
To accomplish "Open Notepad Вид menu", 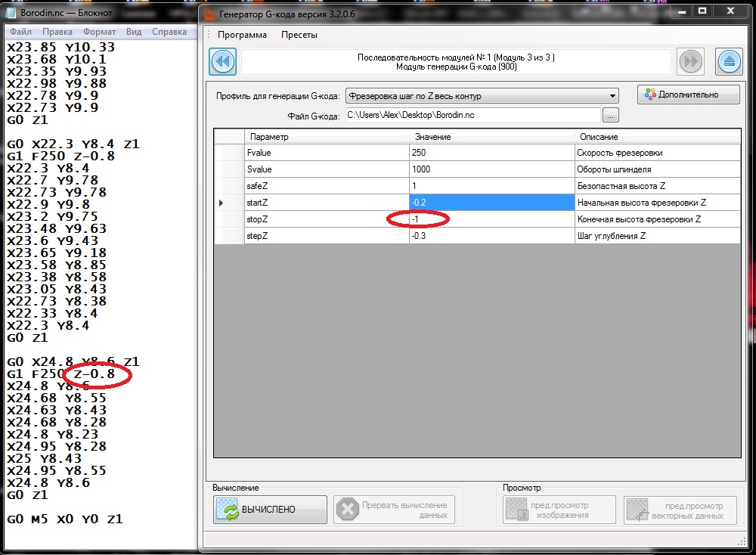I will [134, 32].
